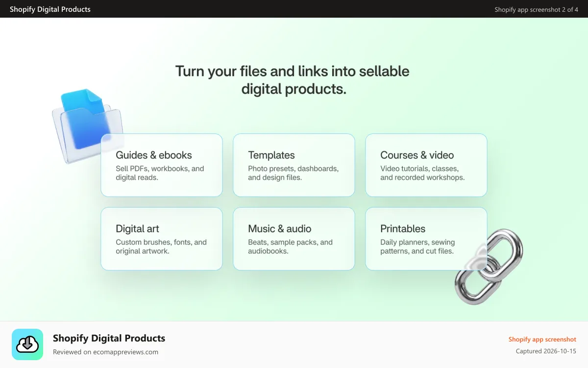Click 'Reviewed on ecomappreviews.com' text
This screenshot has width=588, height=368.
click(x=105, y=352)
